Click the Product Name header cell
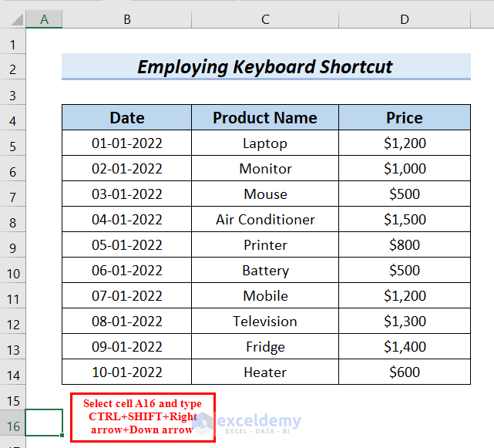The height and width of the screenshot is (448, 494). [265, 117]
